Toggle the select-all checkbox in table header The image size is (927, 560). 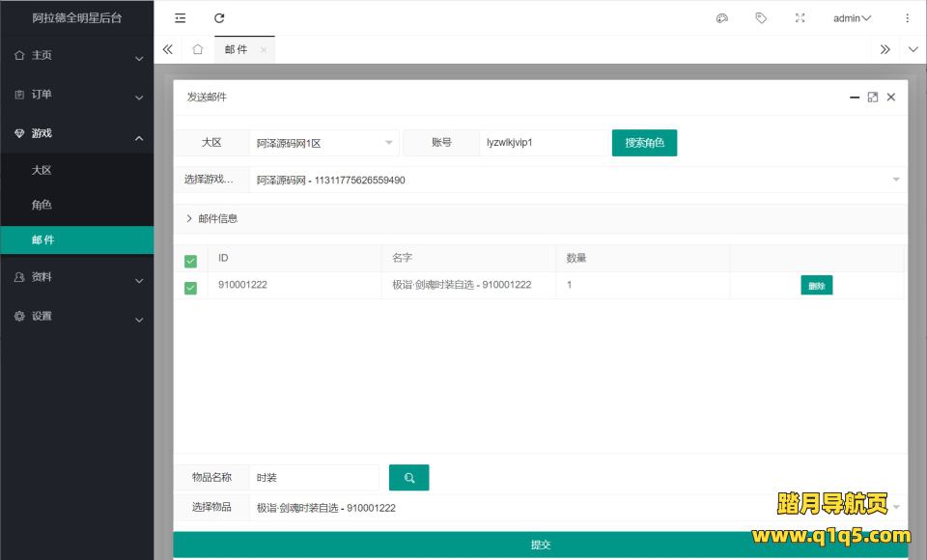click(x=190, y=260)
